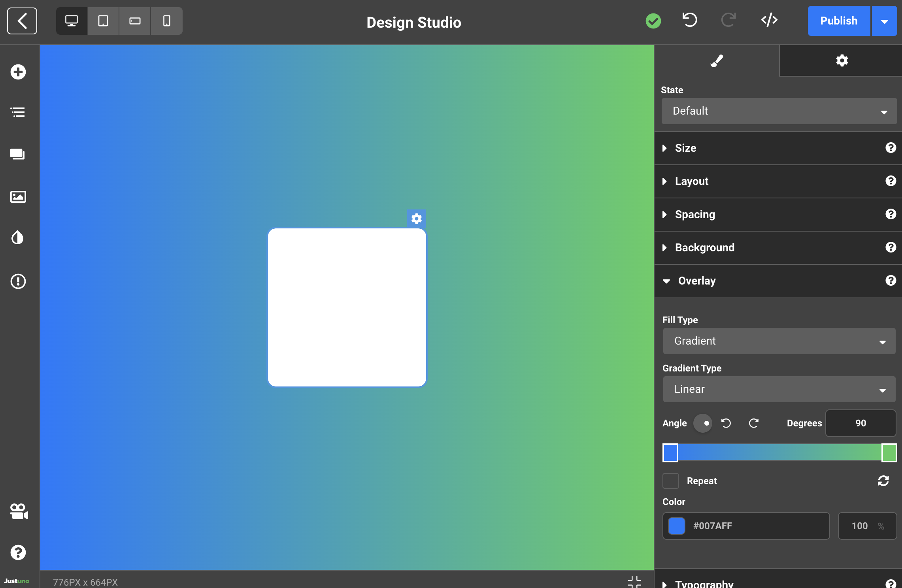Click the add element plus icon
Screen dimensions: 902x588
(x=18, y=72)
